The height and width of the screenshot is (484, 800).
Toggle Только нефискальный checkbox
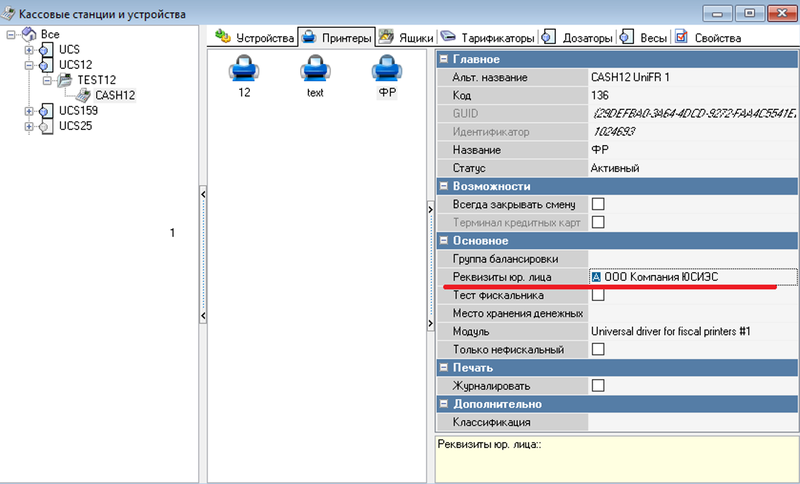(x=598, y=349)
